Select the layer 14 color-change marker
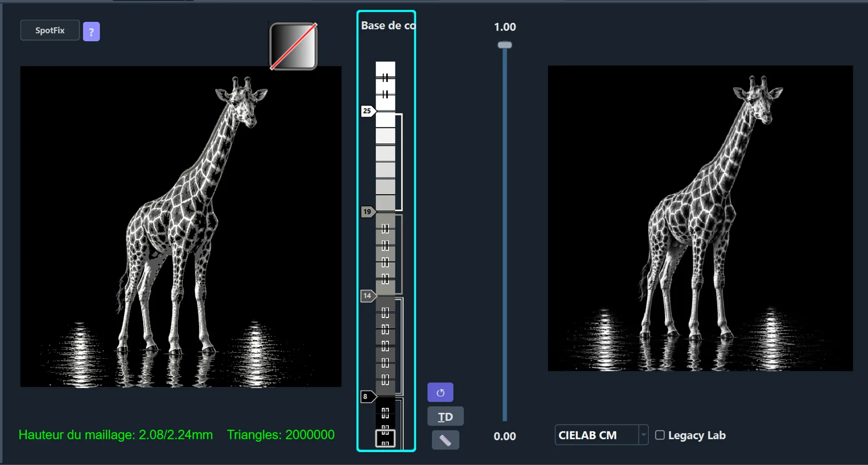The image size is (868, 465). click(x=368, y=296)
